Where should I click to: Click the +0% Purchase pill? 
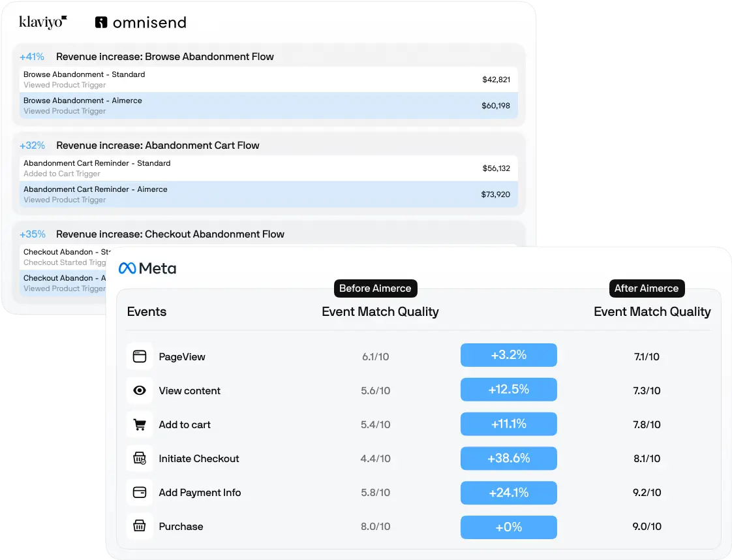pos(508,527)
